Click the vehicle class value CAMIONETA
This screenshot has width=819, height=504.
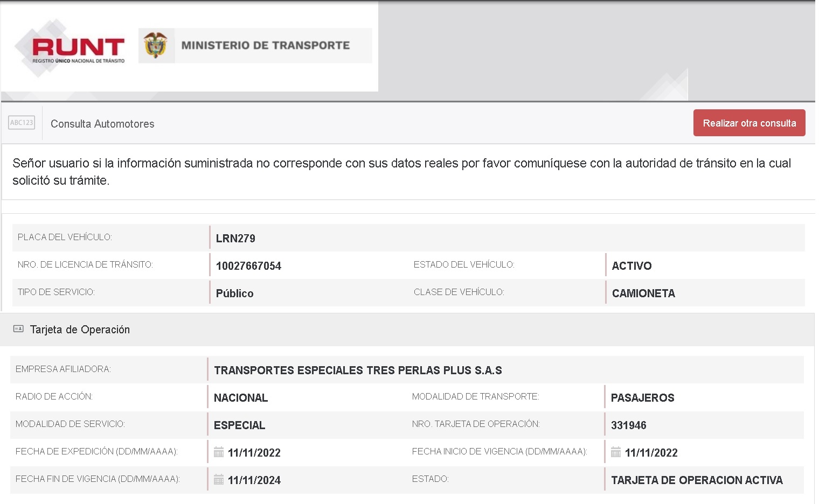[643, 293]
